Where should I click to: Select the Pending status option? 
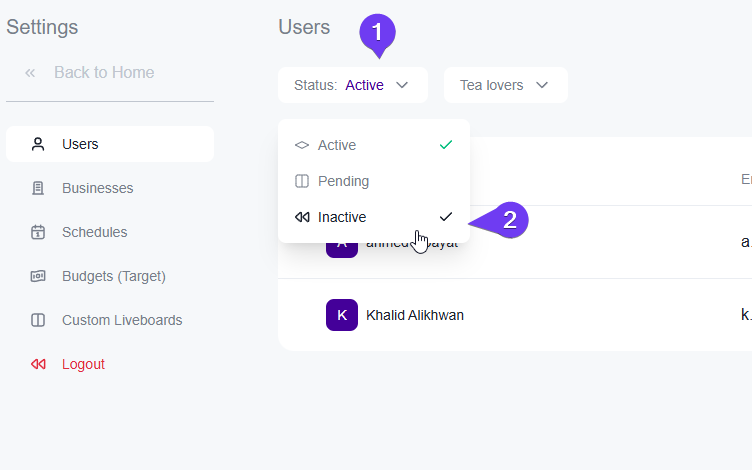343,181
